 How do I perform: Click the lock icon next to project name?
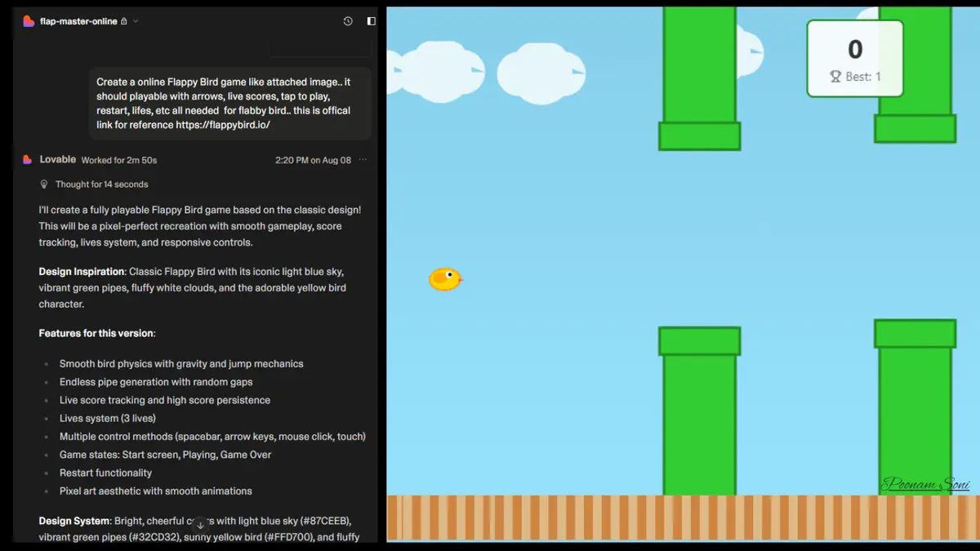click(123, 21)
